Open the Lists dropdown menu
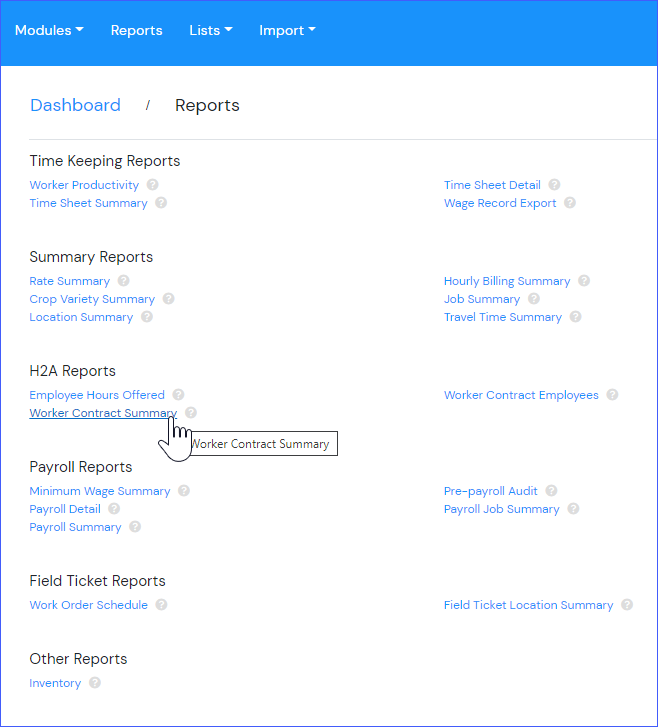The width and height of the screenshot is (658, 727). pyautogui.click(x=211, y=31)
